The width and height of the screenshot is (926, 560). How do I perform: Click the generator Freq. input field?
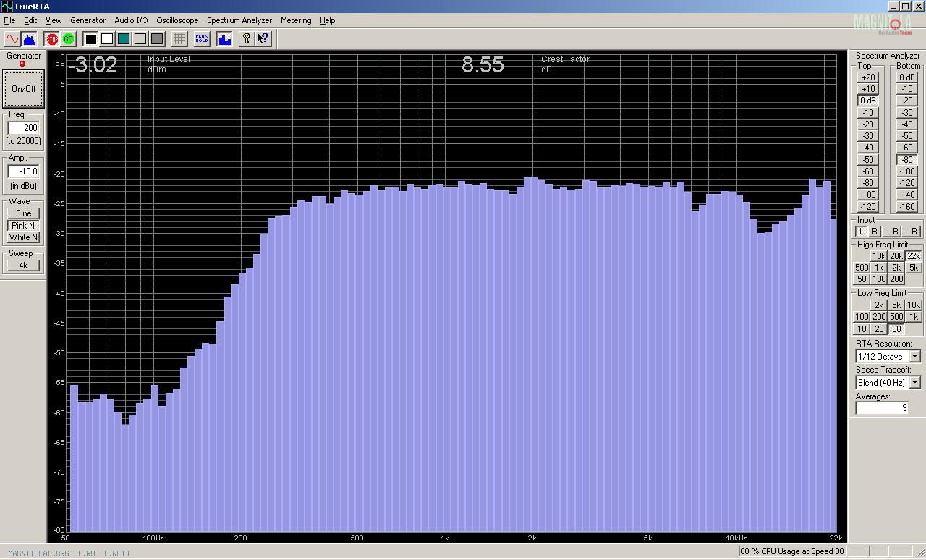pyautogui.click(x=23, y=128)
